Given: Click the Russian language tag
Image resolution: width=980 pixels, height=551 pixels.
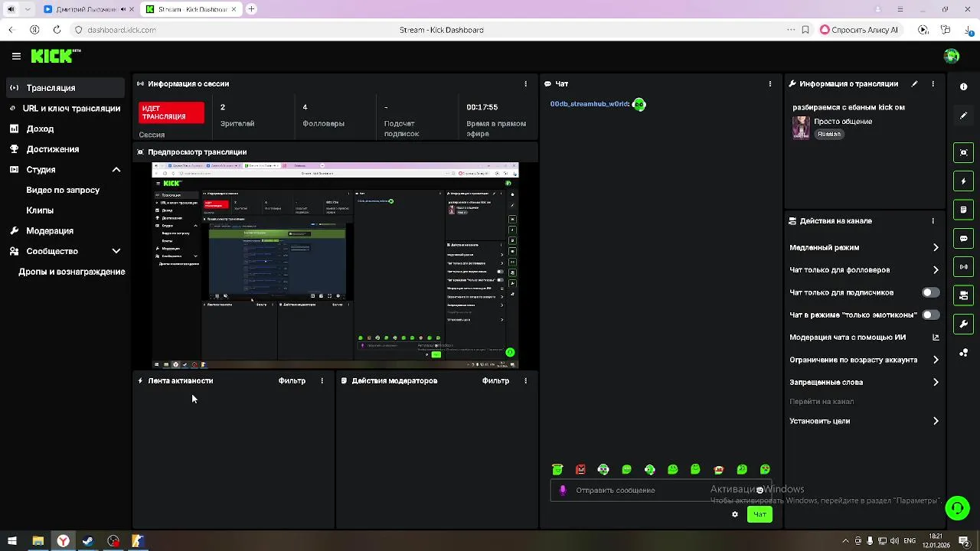Looking at the screenshot, I should (x=829, y=134).
